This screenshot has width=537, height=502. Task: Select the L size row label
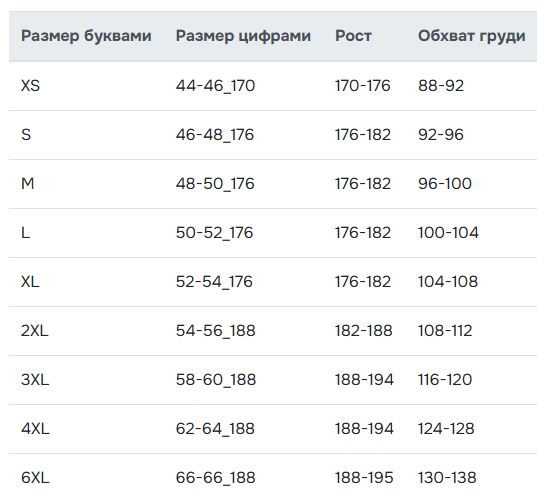(25, 233)
